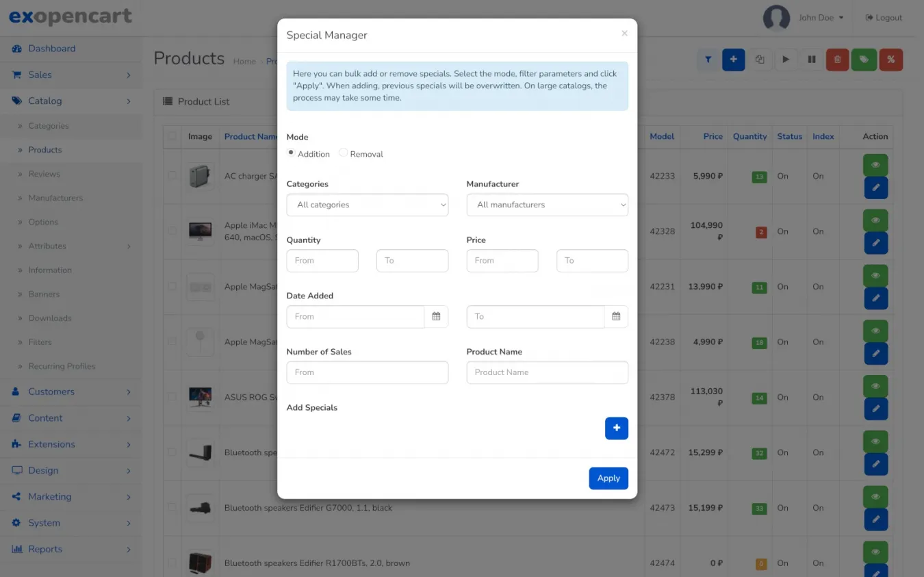Click the red percent discount icon
Screen dimensions: 924x577
pos(890,60)
